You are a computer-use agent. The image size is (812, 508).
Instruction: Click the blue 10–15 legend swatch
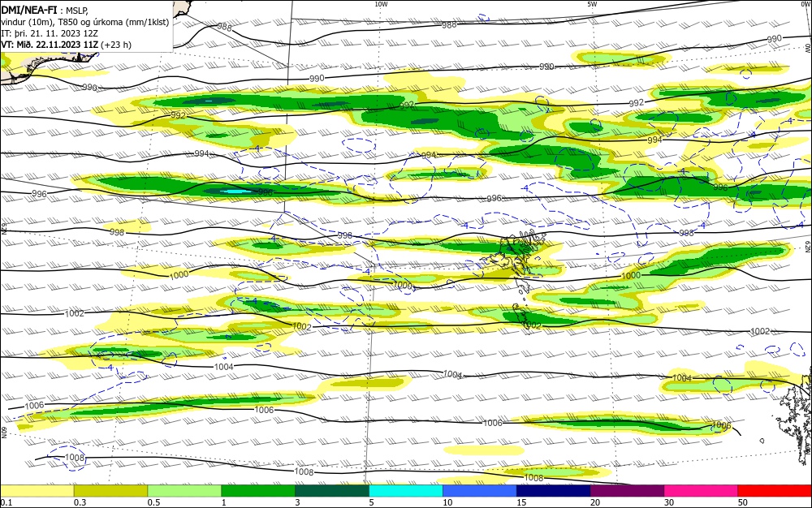[x=480, y=491]
